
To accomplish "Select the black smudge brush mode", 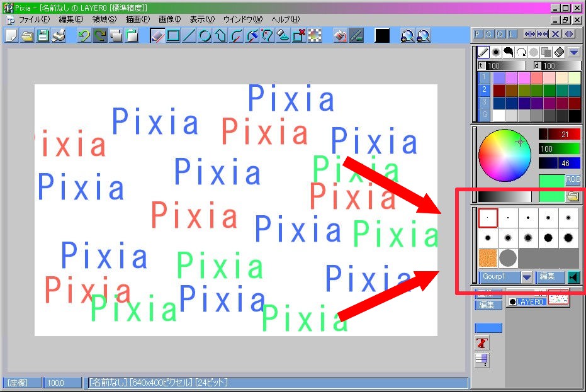I will [x=509, y=52].
